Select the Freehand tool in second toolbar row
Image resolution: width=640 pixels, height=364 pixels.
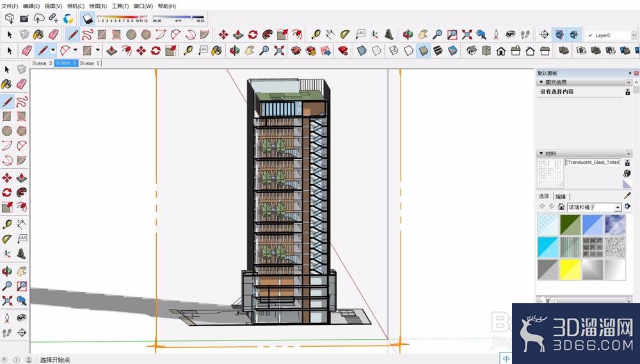(x=88, y=35)
